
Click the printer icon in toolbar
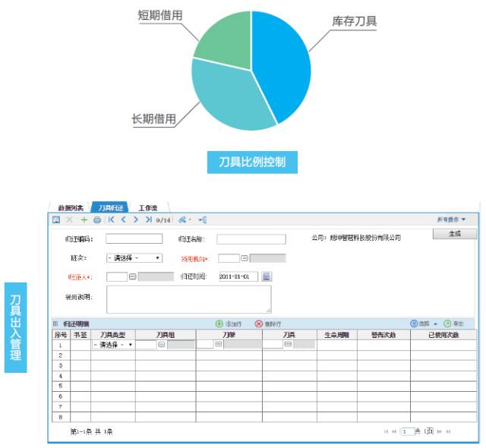pyautogui.click(x=97, y=220)
